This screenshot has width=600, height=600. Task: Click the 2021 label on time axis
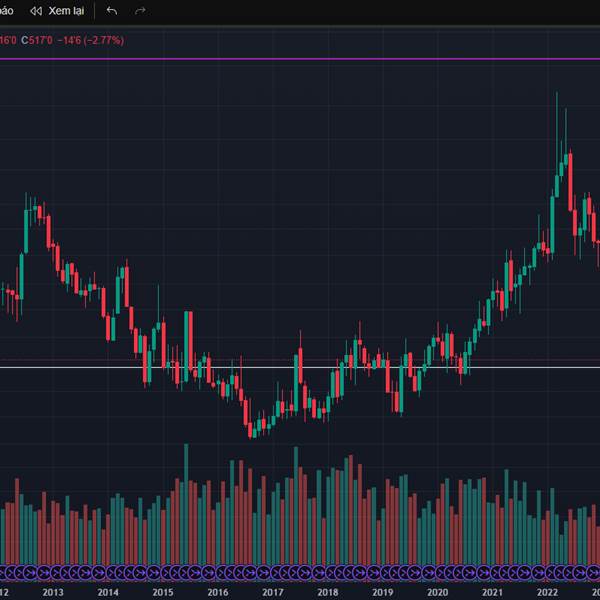[492, 592]
